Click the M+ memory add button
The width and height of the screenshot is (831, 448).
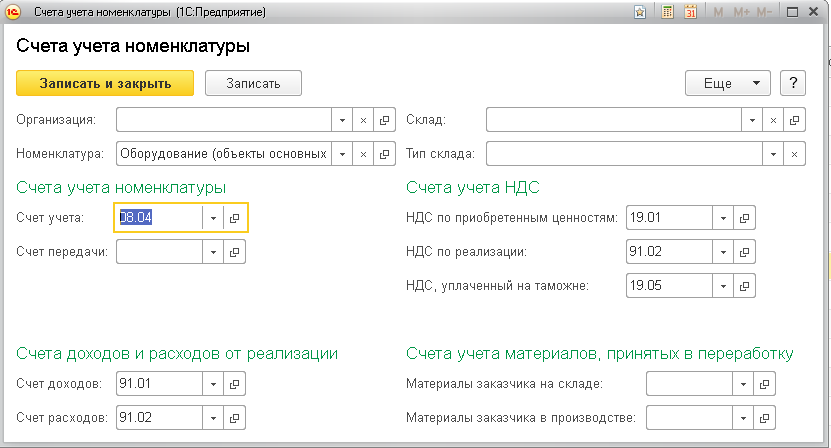coord(741,12)
